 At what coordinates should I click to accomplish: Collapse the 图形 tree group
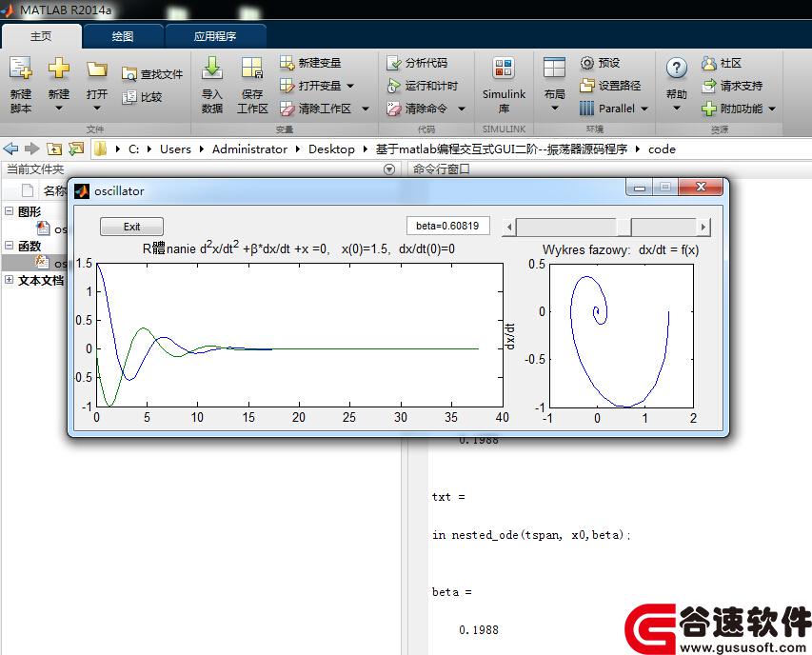coord(10,210)
